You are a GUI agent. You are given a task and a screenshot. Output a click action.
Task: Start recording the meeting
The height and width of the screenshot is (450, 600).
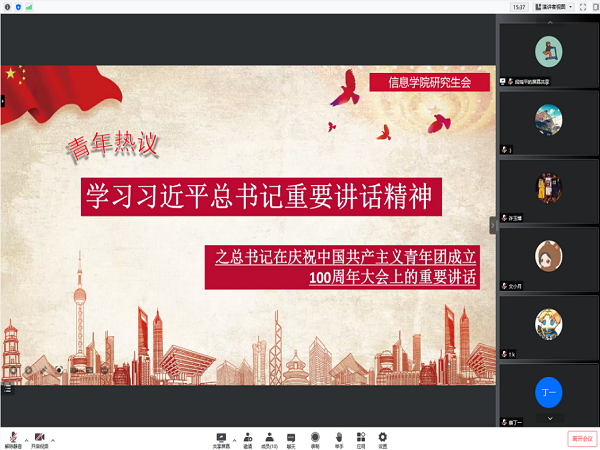click(x=315, y=440)
